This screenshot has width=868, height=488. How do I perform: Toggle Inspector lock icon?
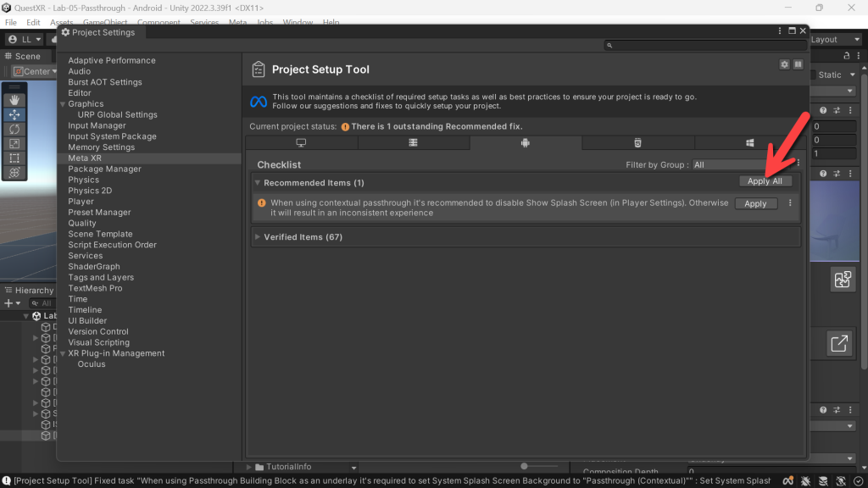[847, 56]
